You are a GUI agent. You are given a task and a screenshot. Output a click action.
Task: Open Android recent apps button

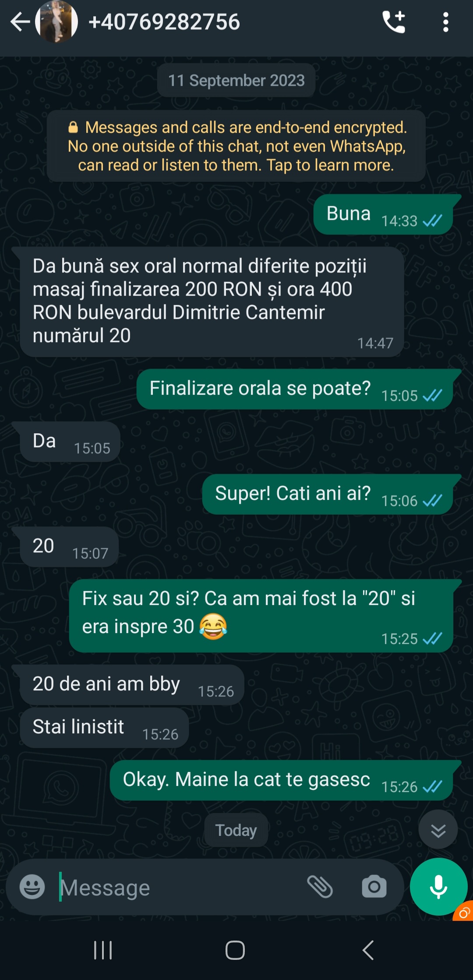coord(103,950)
